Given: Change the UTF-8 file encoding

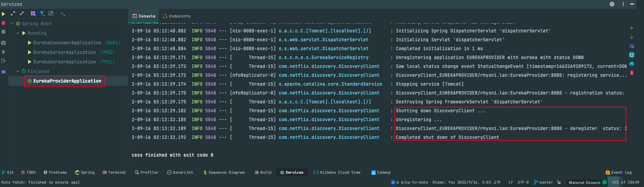Looking at the screenshot, I should (x=523, y=182).
